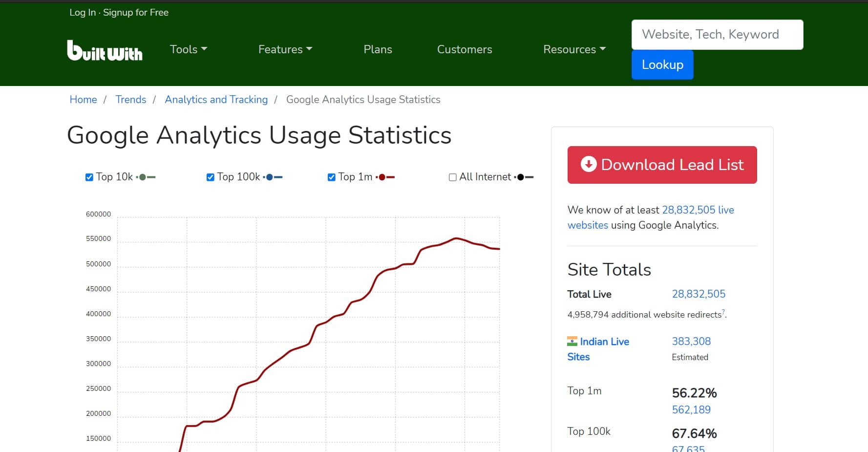The image size is (868, 452).
Task: Uncheck the Top 10k checkbox
Action: [89, 177]
